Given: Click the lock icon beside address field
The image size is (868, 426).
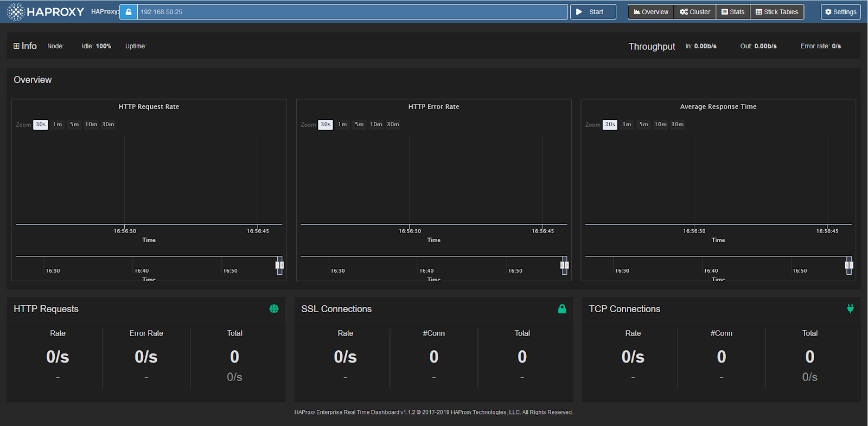Looking at the screenshot, I should 129,12.
